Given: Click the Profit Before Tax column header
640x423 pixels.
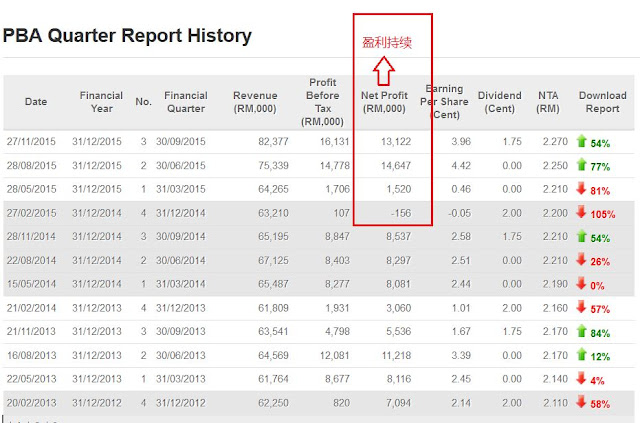Looking at the screenshot, I should [322, 102].
